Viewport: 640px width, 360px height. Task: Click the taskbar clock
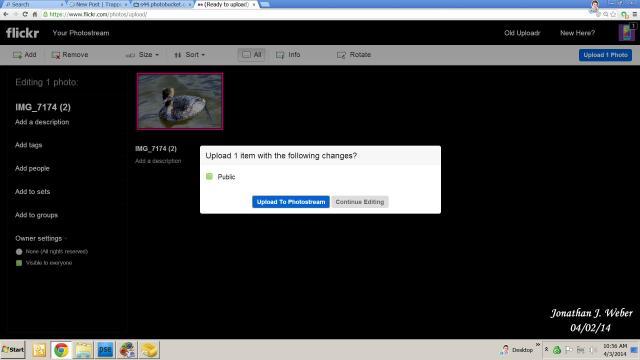click(615, 350)
